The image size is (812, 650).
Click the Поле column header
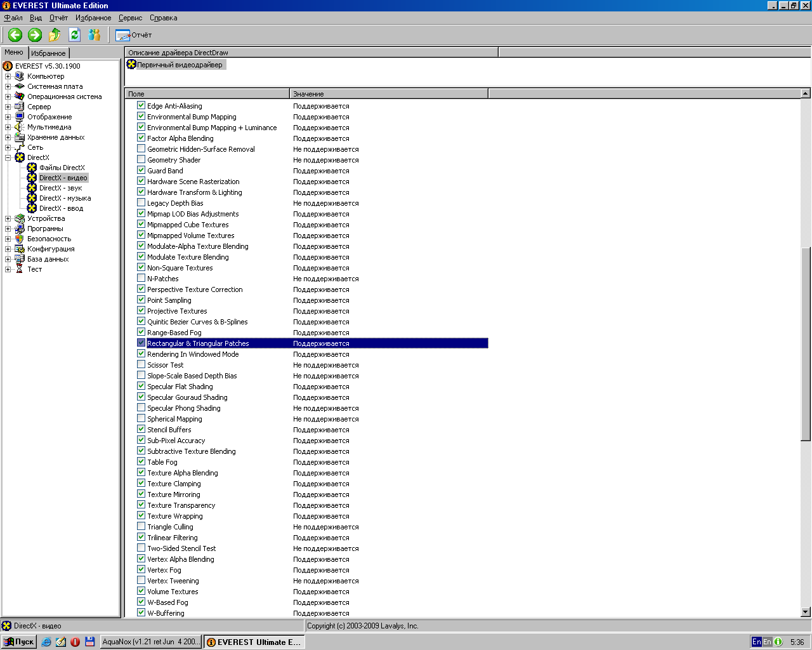click(x=207, y=93)
